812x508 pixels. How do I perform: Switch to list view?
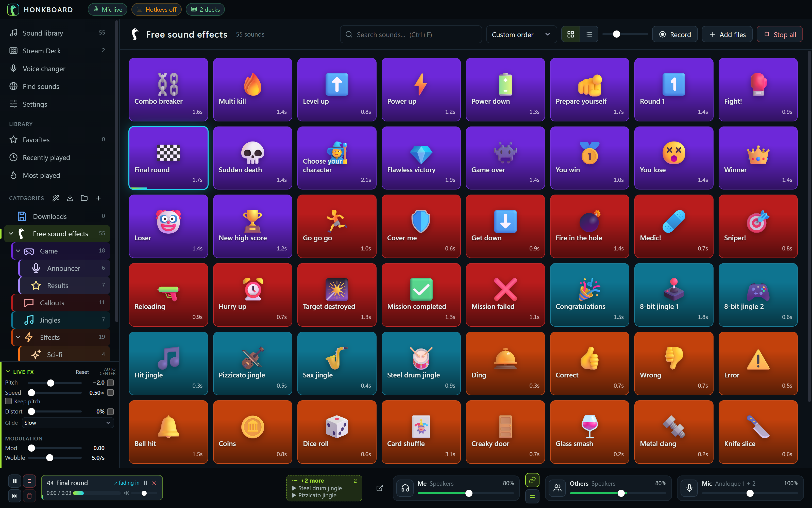tap(589, 34)
